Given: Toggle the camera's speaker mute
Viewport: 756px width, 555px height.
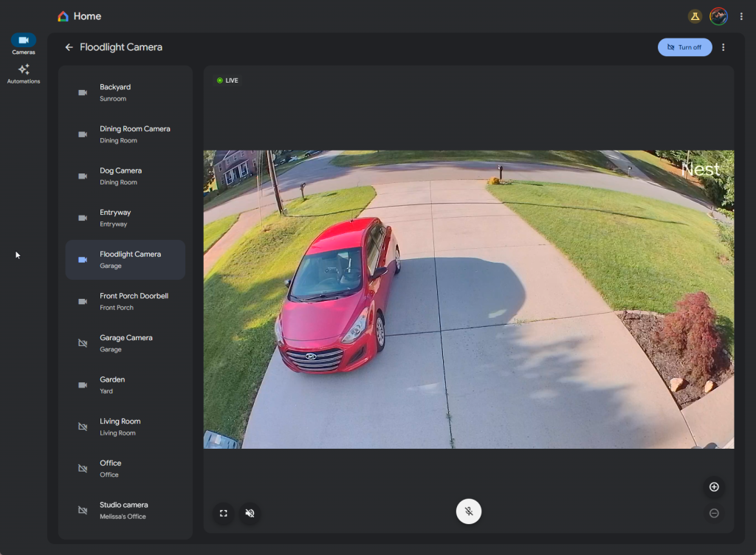Looking at the screenshot, I should coord(250,513).
